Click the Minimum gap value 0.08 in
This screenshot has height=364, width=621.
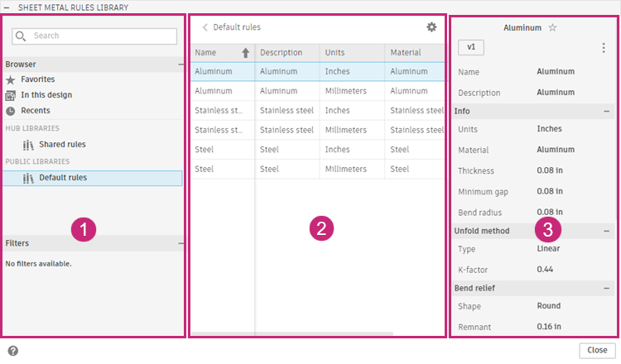pos(550,191)
